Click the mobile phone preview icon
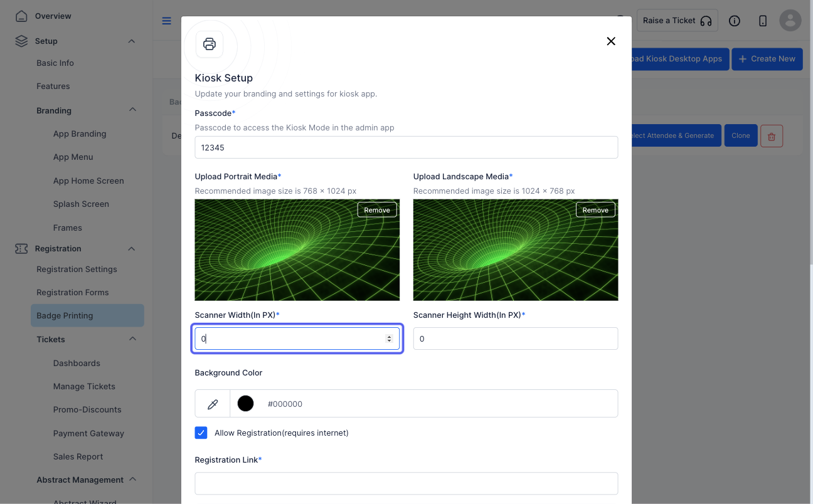Viewport: 813px width, 504px height. (763, 21)
